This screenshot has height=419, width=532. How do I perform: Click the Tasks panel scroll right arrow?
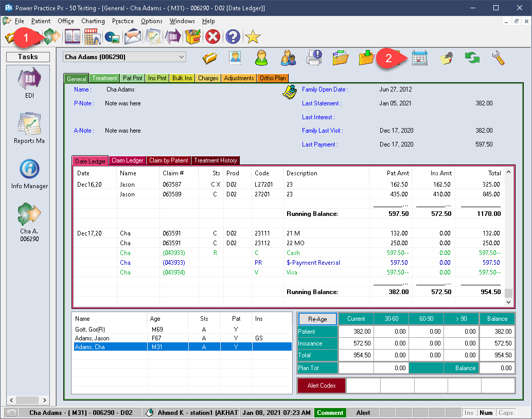(44, 400)
